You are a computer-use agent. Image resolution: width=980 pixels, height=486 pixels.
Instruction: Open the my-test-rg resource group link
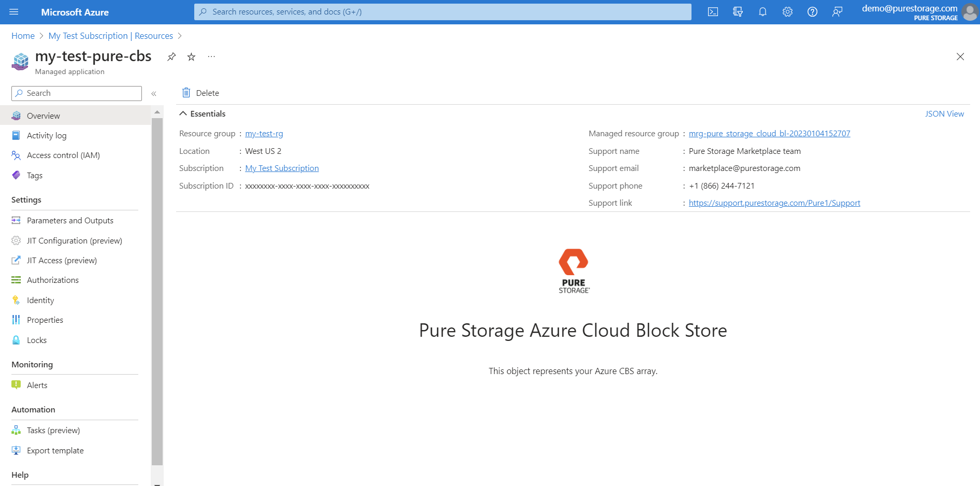[x=264, y=134]
